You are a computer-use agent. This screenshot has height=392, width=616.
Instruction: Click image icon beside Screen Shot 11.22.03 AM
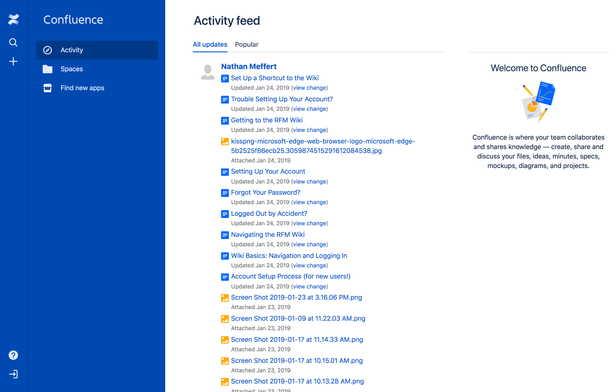pyautogui.click(x=225, y=319)
